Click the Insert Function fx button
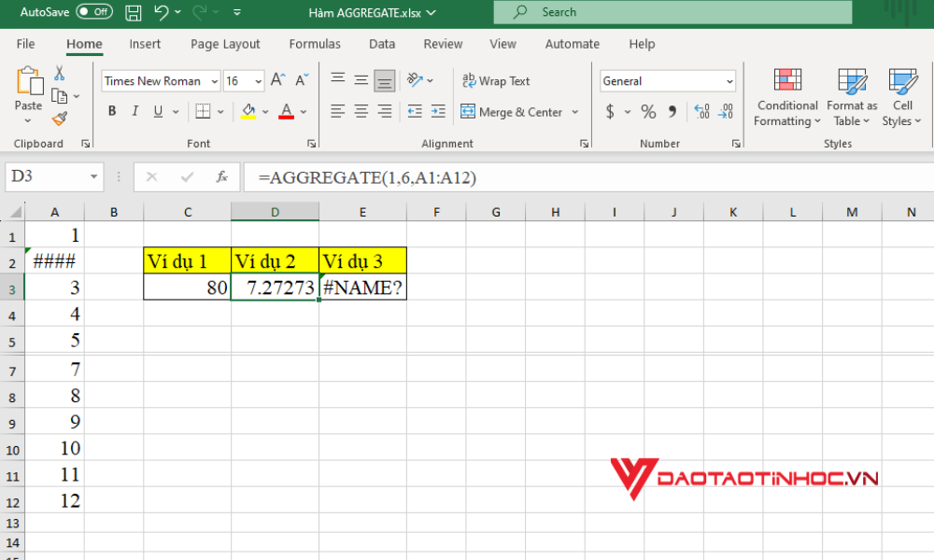Viewport: 934px width, 560px height. (x=223, y=176)
